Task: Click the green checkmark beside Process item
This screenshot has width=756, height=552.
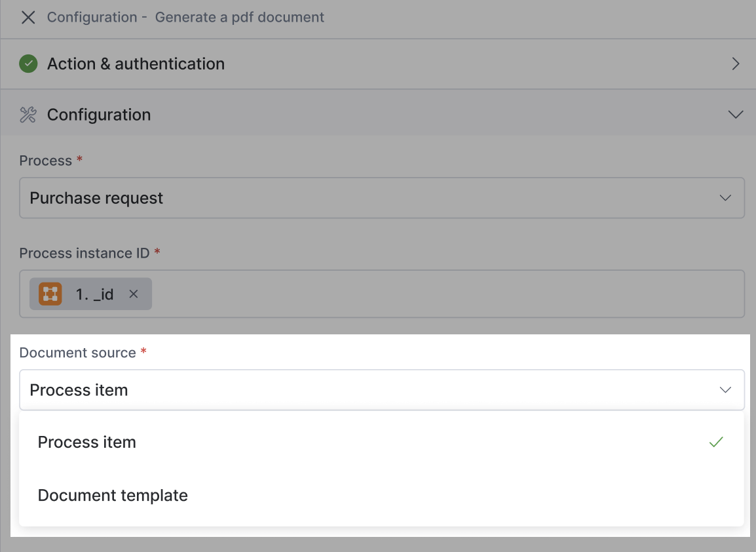Action: click(716, 443)
